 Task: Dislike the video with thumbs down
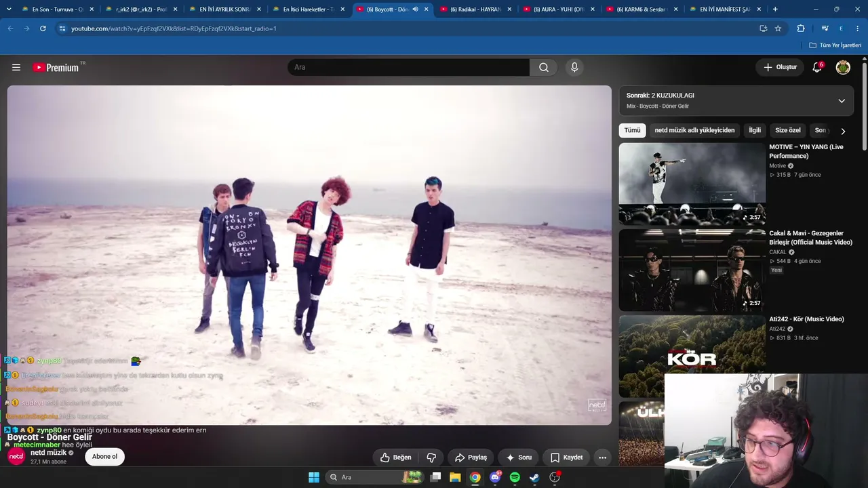coord(431,457)
